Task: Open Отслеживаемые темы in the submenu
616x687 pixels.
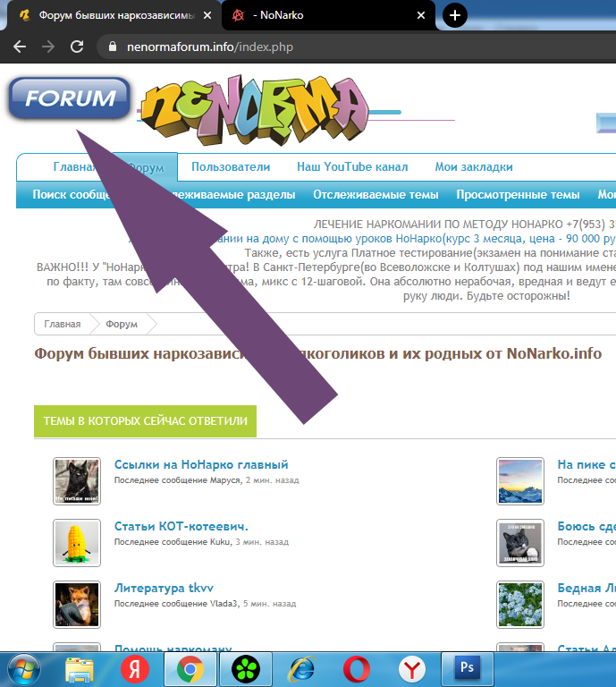Action: (376, 195)
